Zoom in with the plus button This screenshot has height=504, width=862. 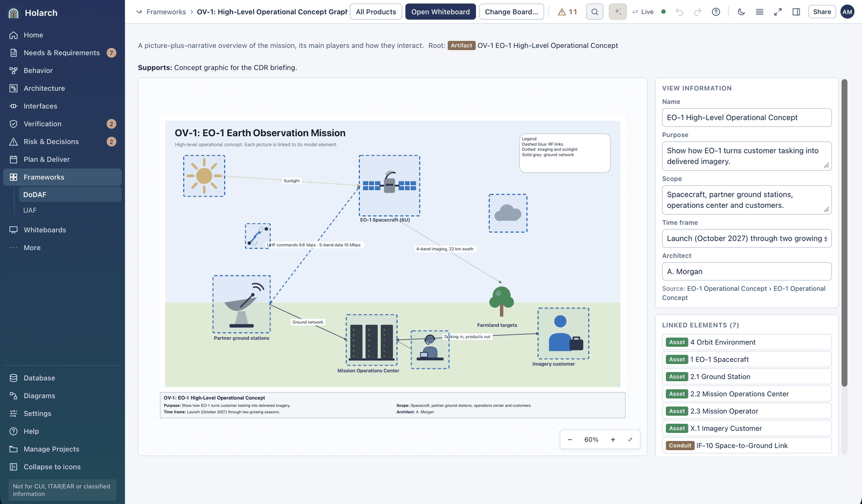pos(613,440)
